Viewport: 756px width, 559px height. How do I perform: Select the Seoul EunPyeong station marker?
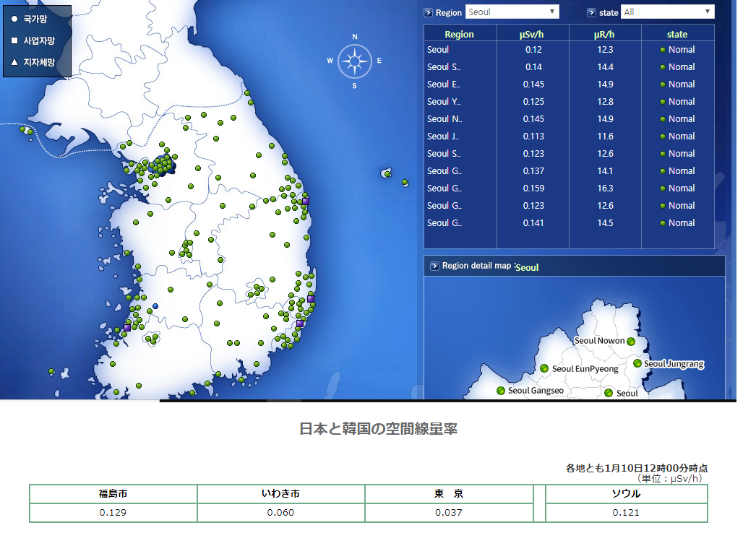pyautogui.click(x=544, y=368)
